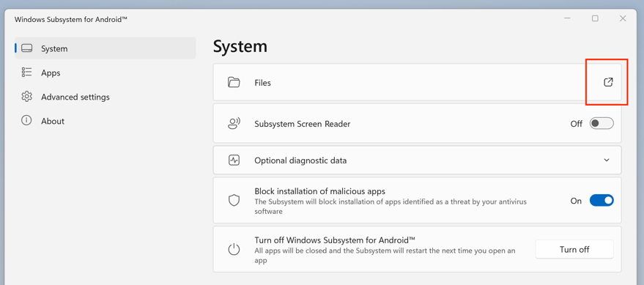Image resolution: width=644 pixels, height=285 pixels.
Task: Click the On label beside malicious apps
Action: pos(577,201)
